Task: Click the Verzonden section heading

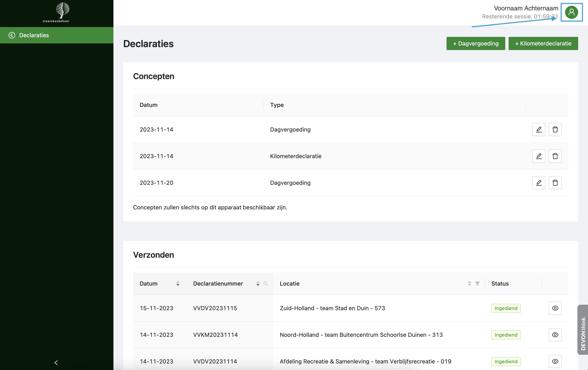Action: pos(153,255)
